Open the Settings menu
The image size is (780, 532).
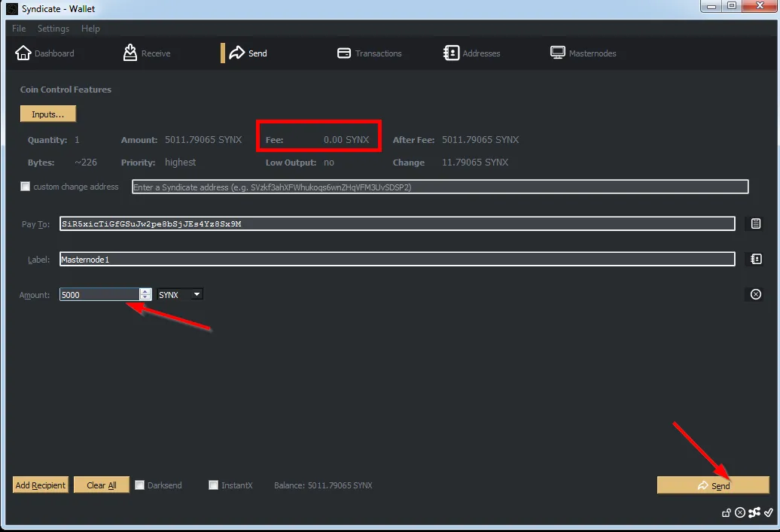(53, 29)
